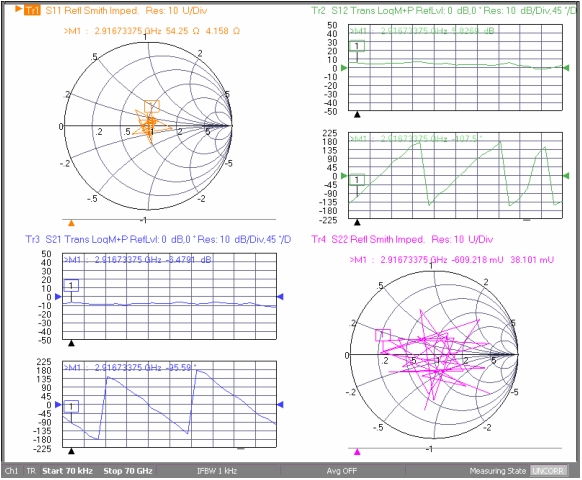
Task: Click the Tr1 marker readout showing 54.25 Ω
Action: coord(152,31)
